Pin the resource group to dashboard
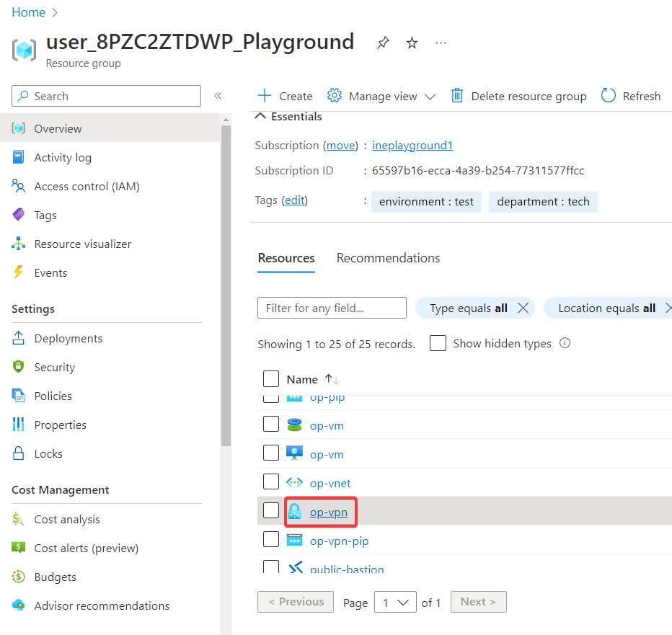This screenshot has width=672, height=635. (383, 43)
